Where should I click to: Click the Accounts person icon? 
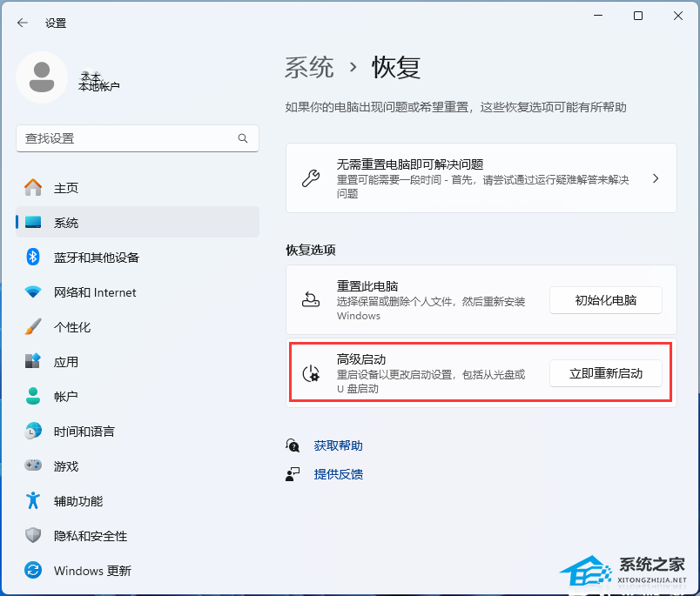[x=33, y=396]
